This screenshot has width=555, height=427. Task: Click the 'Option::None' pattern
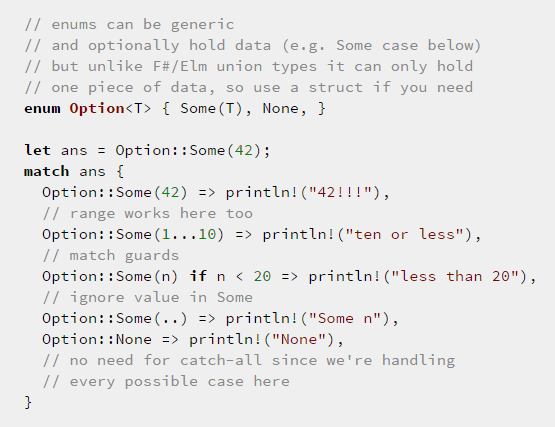click(x=97, y=339)
